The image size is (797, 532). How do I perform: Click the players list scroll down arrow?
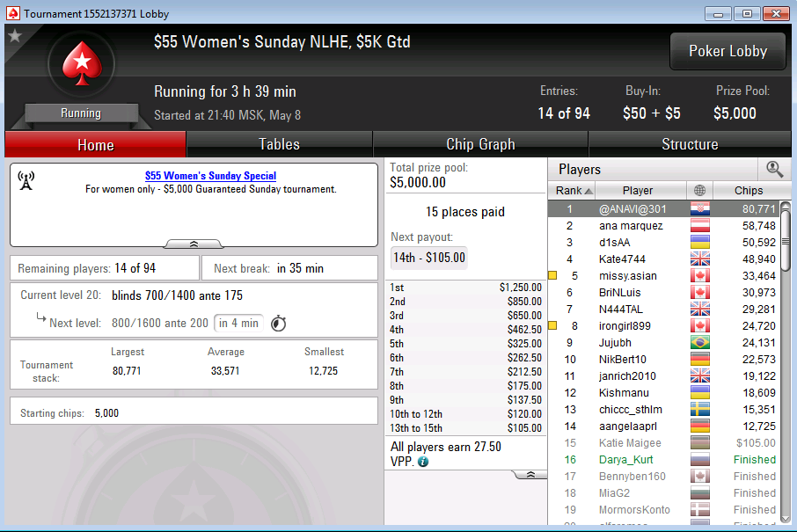click(x=786, y=519)
